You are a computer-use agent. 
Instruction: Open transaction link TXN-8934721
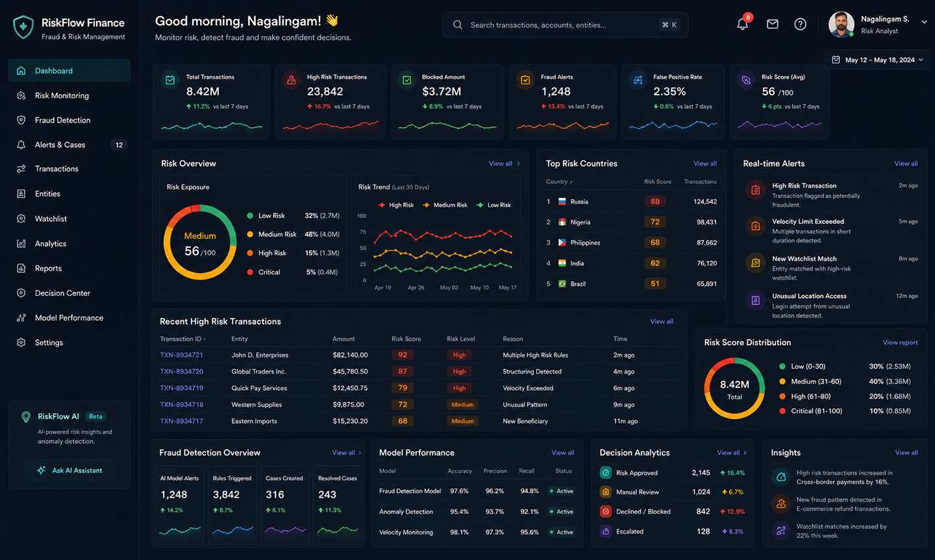182,355
